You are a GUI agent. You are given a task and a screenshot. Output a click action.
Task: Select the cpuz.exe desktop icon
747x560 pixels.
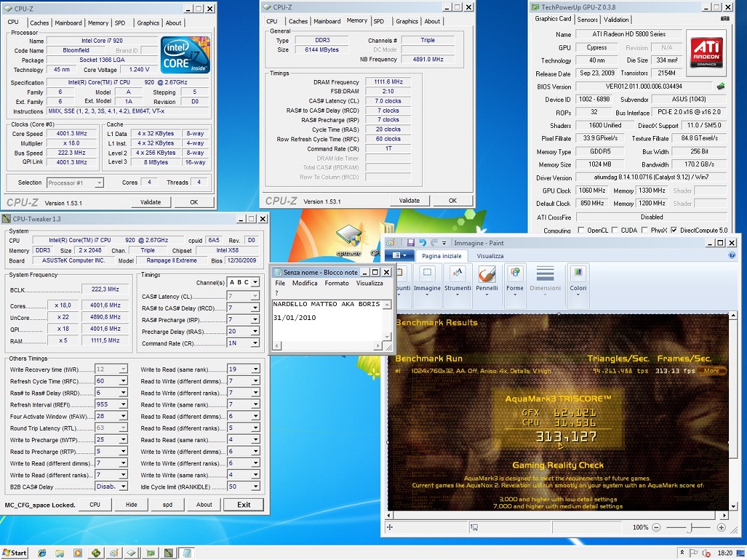click(x=349, y=241)
